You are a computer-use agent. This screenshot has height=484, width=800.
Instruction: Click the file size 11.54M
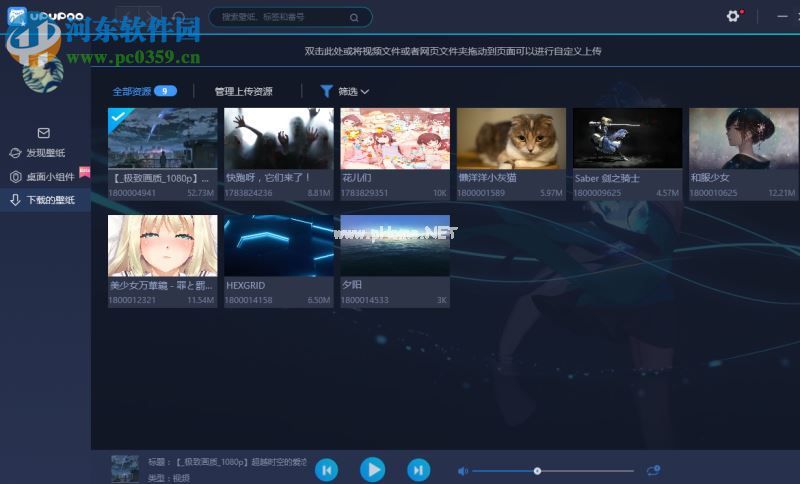coord(201,300)
